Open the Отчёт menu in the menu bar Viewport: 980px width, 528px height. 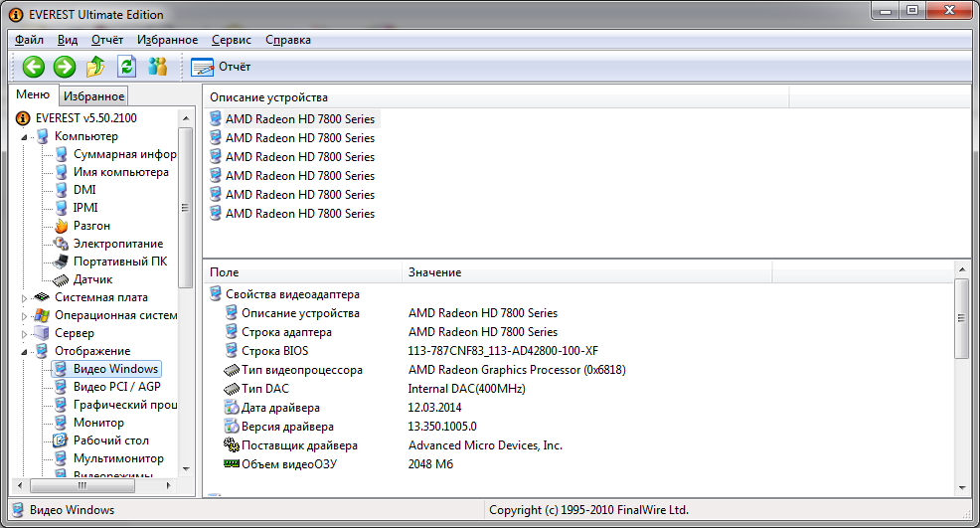[107, 40]
